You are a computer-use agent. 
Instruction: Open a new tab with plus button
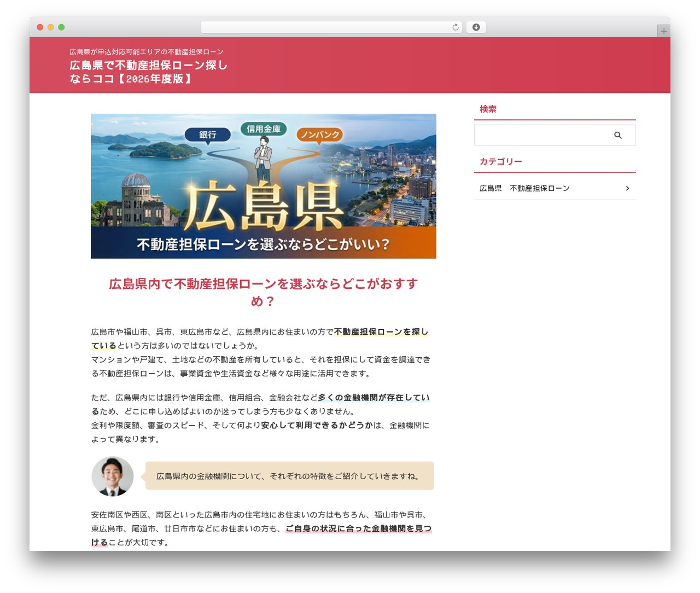point(663,31)
